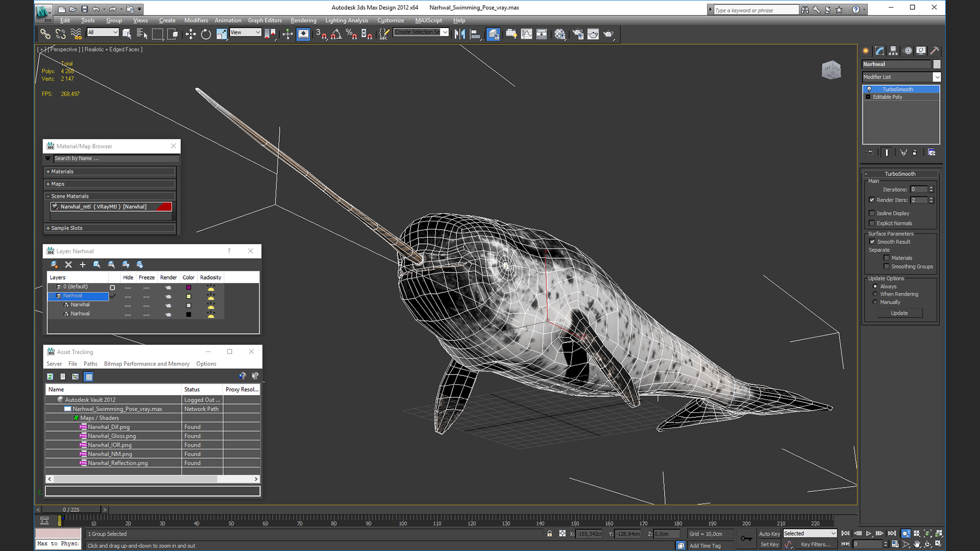Open the Render Setup icon
This screenshot has width=980, height=551.
[x=578, y=34]
